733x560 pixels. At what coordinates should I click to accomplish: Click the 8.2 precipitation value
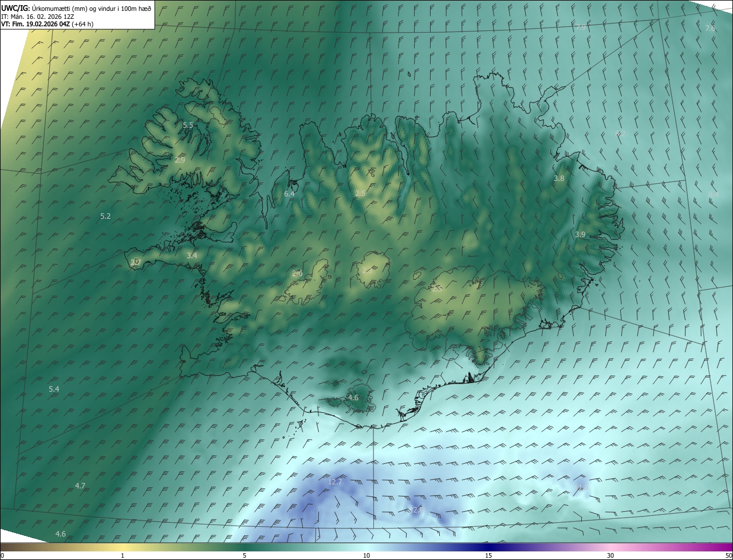pyautogui.click(x=620, y=133)
